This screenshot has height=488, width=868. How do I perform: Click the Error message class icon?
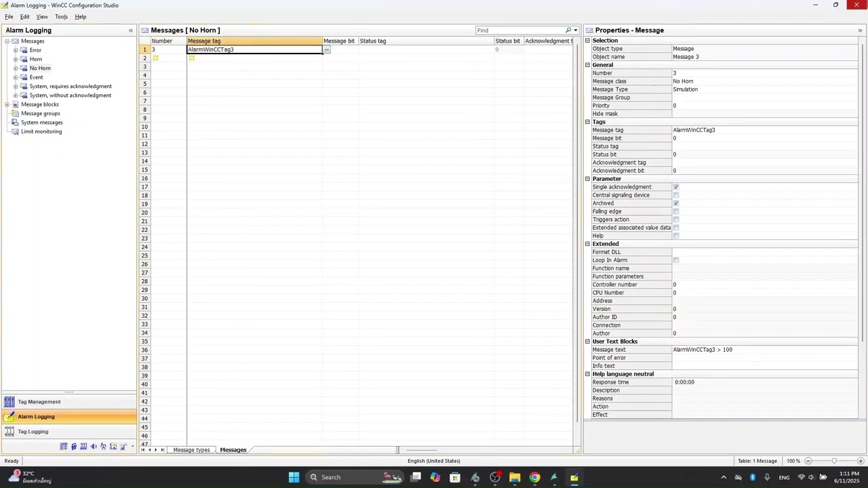tap(24, 50)
